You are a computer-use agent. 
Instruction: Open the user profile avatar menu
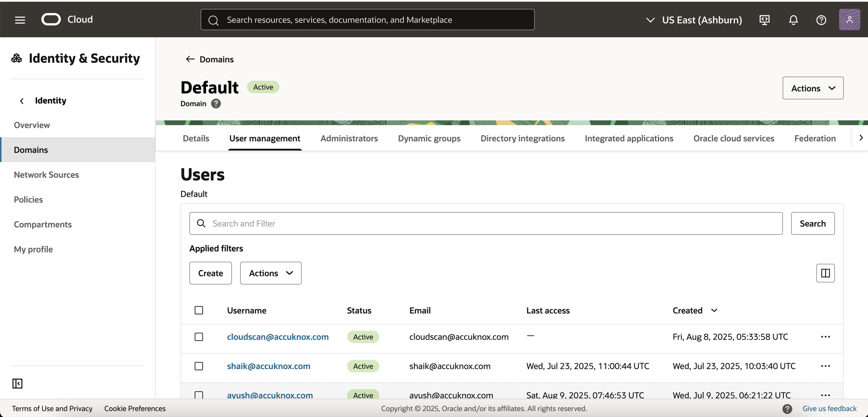pyautogui.click(x=849, y=20)
